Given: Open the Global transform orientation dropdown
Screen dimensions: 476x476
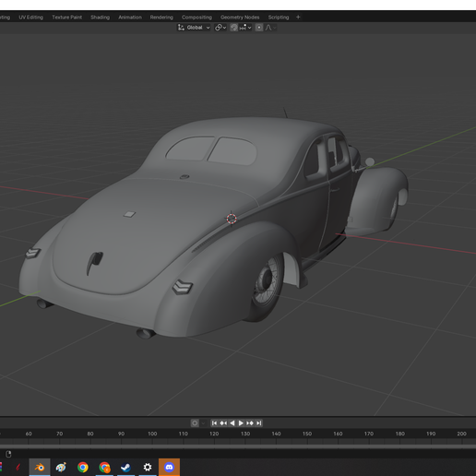Looking at the screenshot, I should pos(194,28).
